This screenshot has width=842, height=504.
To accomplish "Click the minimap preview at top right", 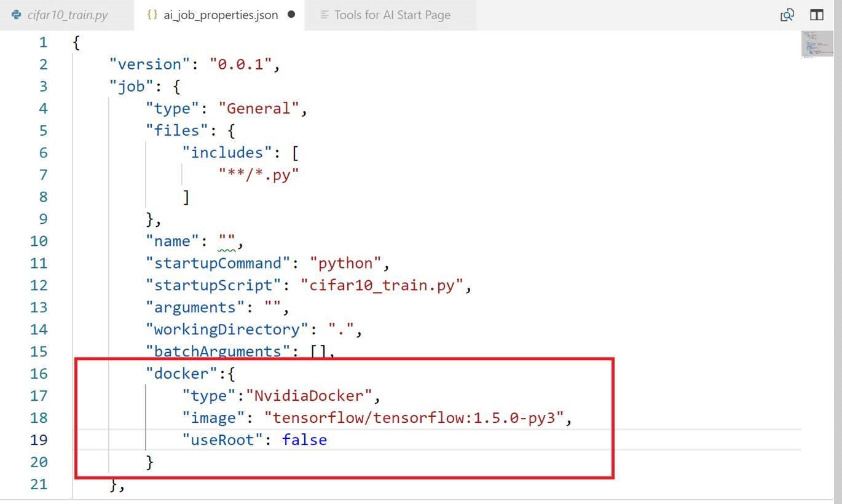I will pyautogui.click(x=818, y=44).
